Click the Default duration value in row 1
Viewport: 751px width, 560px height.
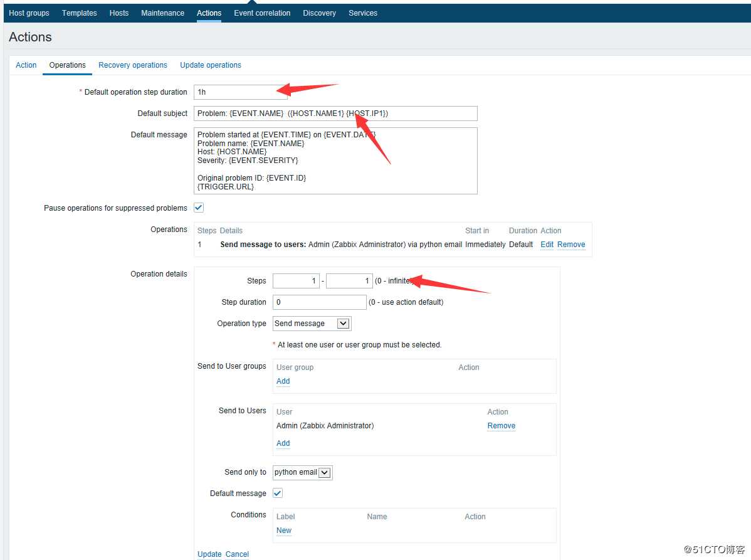pyautogui.click(x=521, y=245)
